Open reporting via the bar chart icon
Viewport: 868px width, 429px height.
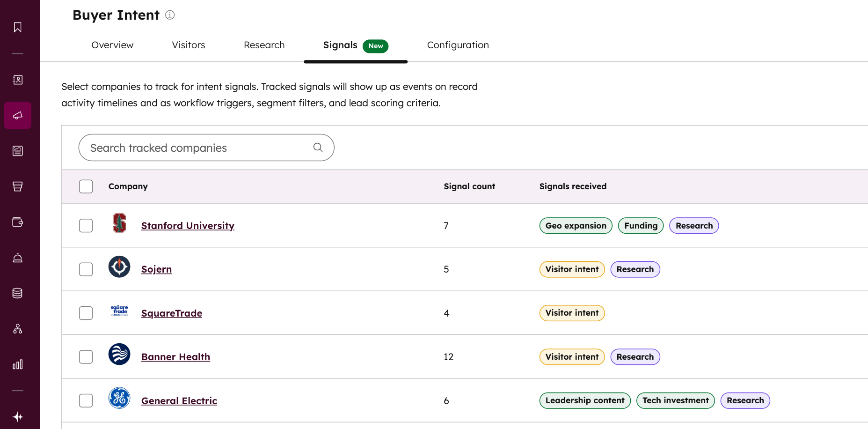17,364
